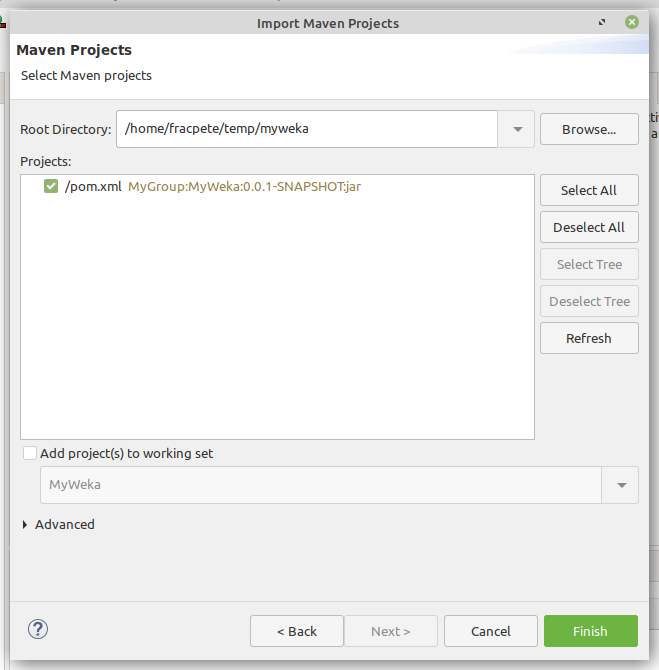Click the Deselect Tree button

pyautogui.click(x=589, y=301)
